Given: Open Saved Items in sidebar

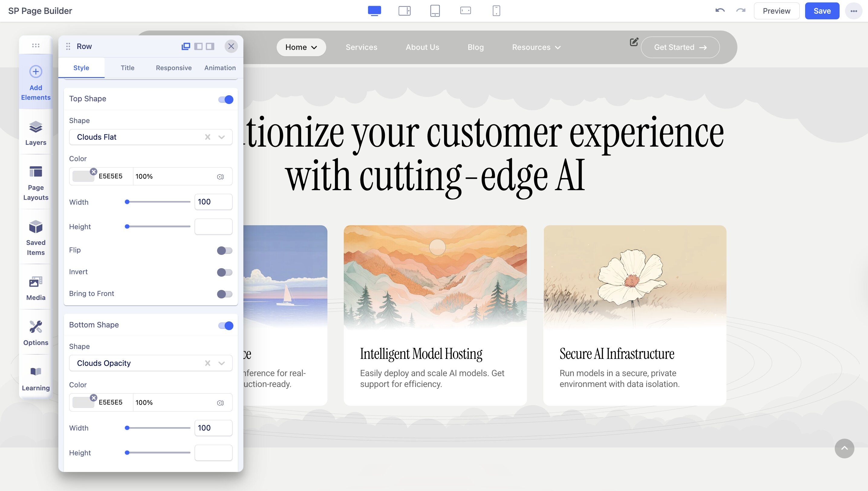Looking at the screenshot, I should 36,237.
